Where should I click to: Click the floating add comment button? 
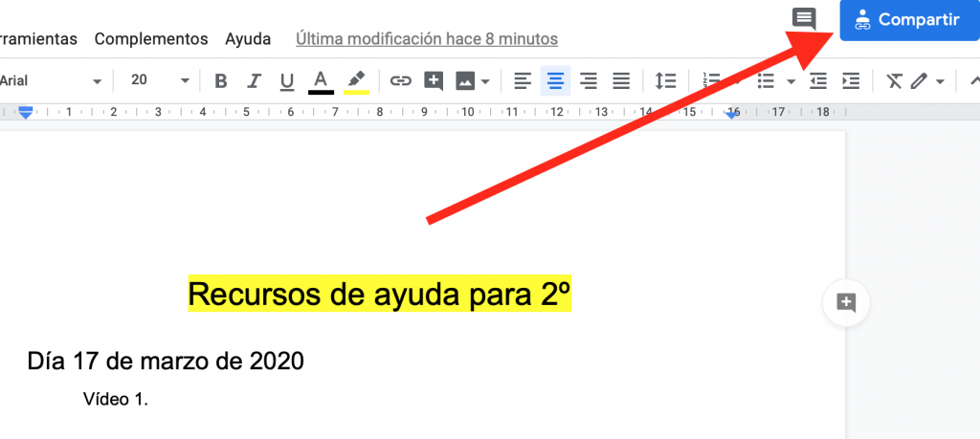point(846,303)
